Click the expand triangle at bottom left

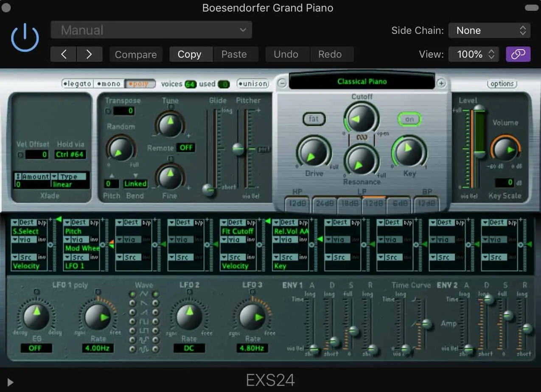tap(10, 382)
